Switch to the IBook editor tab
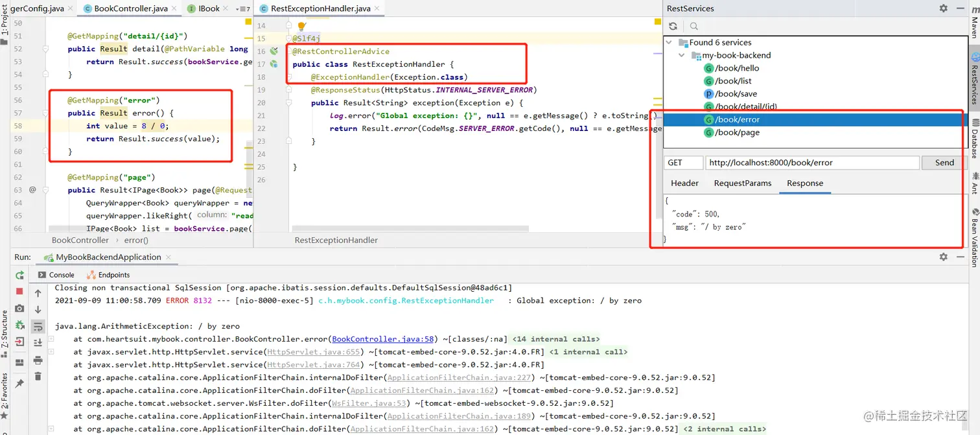The height and width of the screenshot is (435, 980). coord(209,8)
